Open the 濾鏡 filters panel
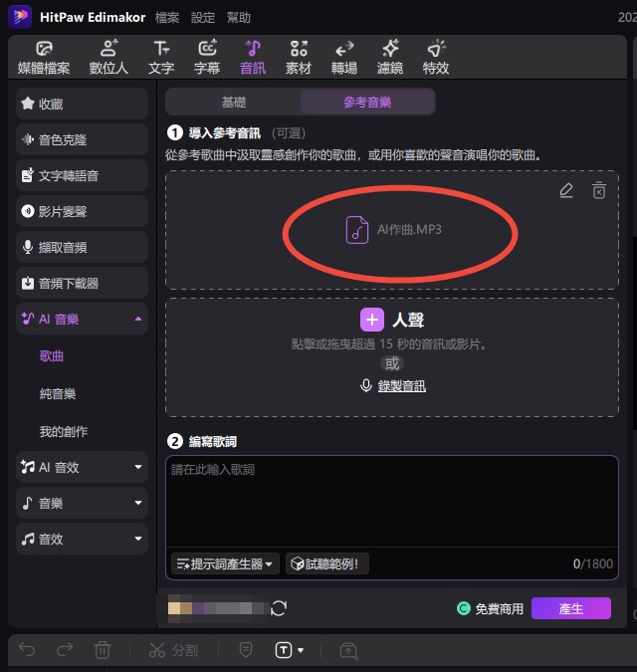The height and width of the screenshot is (672, 637). coord(390,59)
